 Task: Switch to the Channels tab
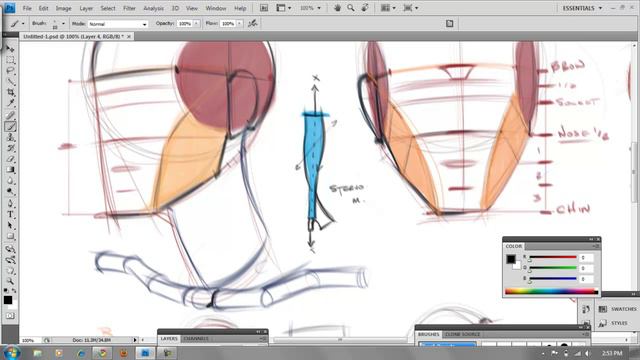(x=196, y=339)
